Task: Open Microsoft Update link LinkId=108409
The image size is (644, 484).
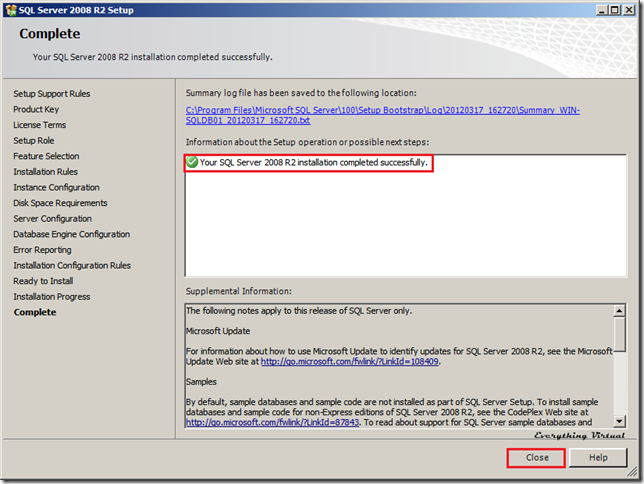Action: tap(350, 362)
